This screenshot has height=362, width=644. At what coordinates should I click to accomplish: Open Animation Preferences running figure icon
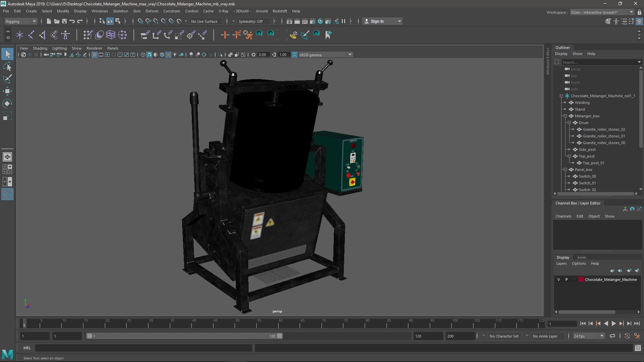(637, 336)
